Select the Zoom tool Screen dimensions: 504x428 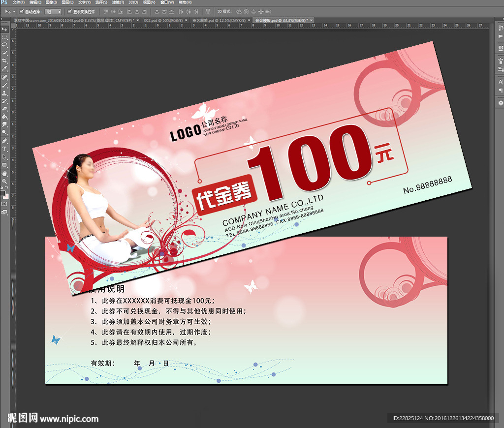[x=4, y=181]
